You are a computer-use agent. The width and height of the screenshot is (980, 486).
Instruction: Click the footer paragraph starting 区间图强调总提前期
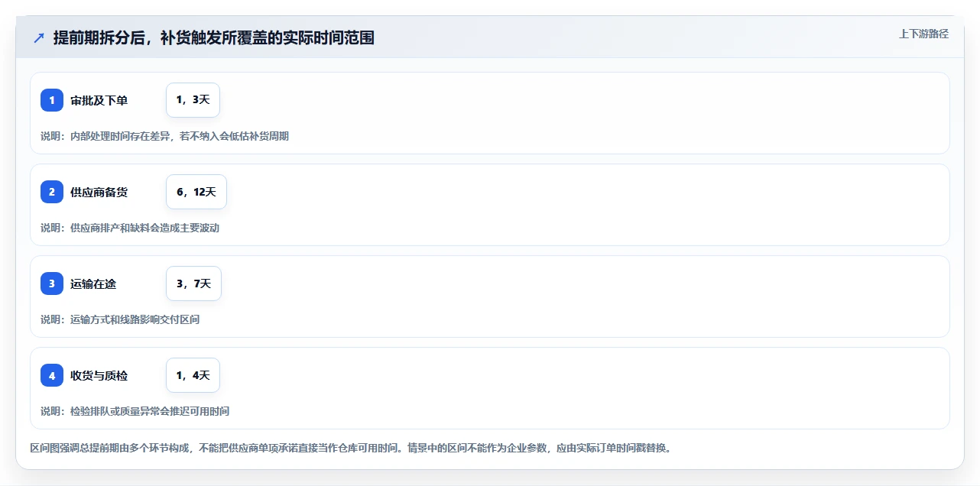click(x=352, y=448)
